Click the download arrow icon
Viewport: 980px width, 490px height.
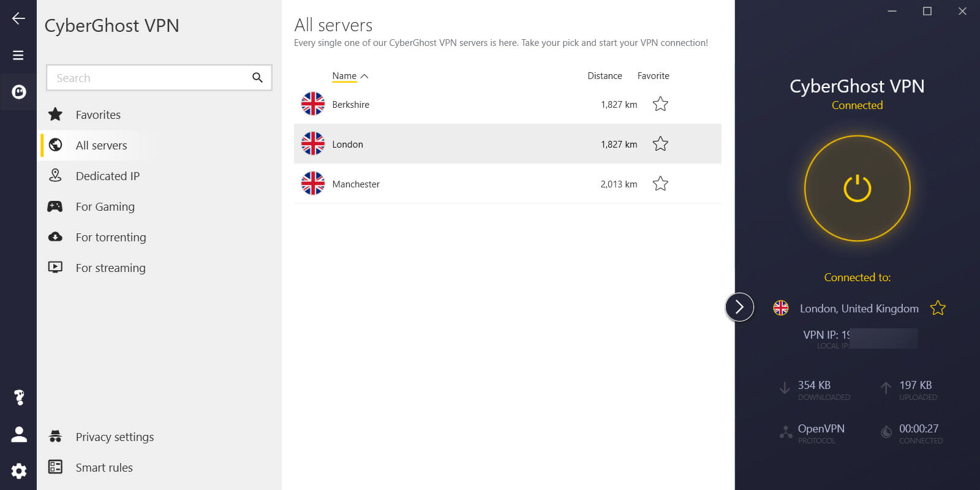[784, 388]
